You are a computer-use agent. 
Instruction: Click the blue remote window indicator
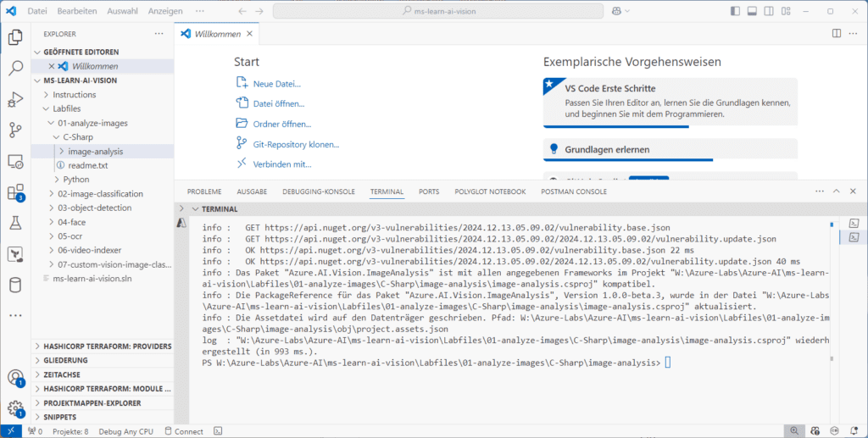point(10,431)
